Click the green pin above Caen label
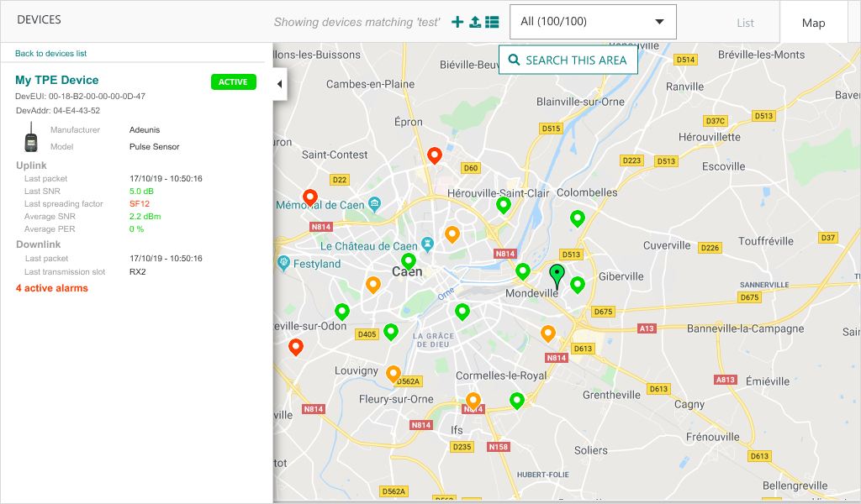861x504 pixels. 409,260
